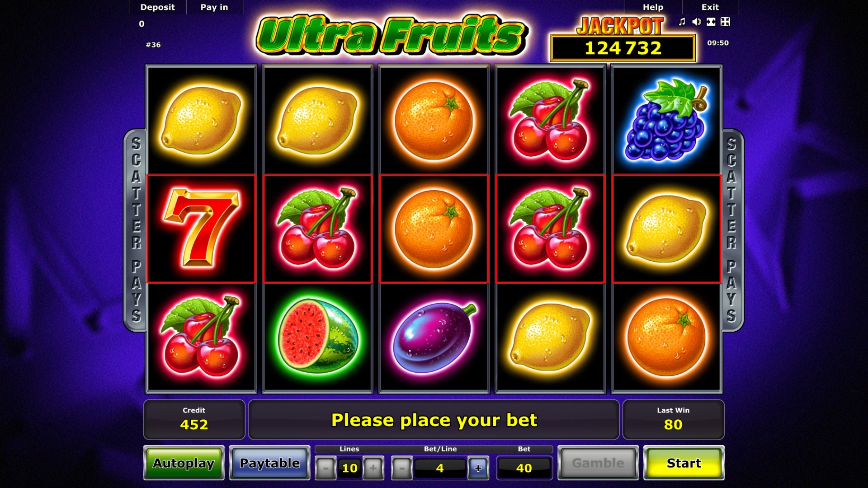The image size is (868, 488).
Task: Click the red 7 symbol on reel one
Action: coord(201,229)
